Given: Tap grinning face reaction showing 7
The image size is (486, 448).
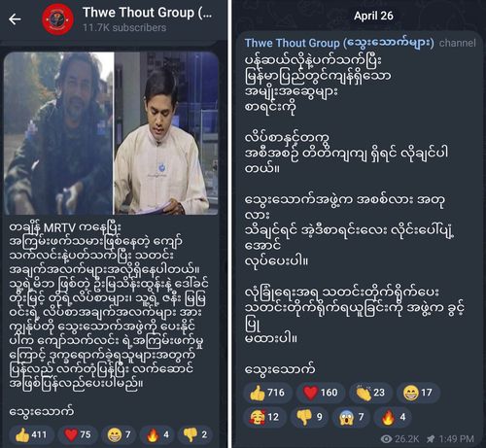Looking at the screenshot, I should [120, 434].
